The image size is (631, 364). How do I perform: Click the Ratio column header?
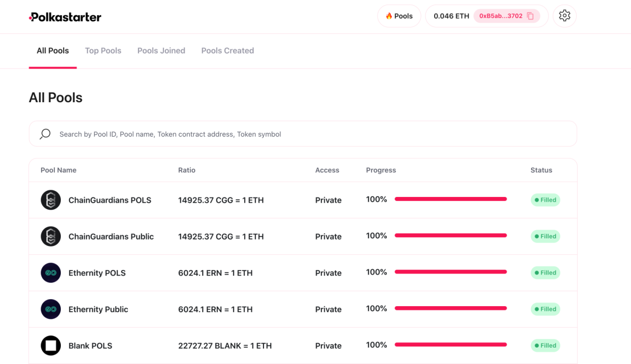pos(187,170)
